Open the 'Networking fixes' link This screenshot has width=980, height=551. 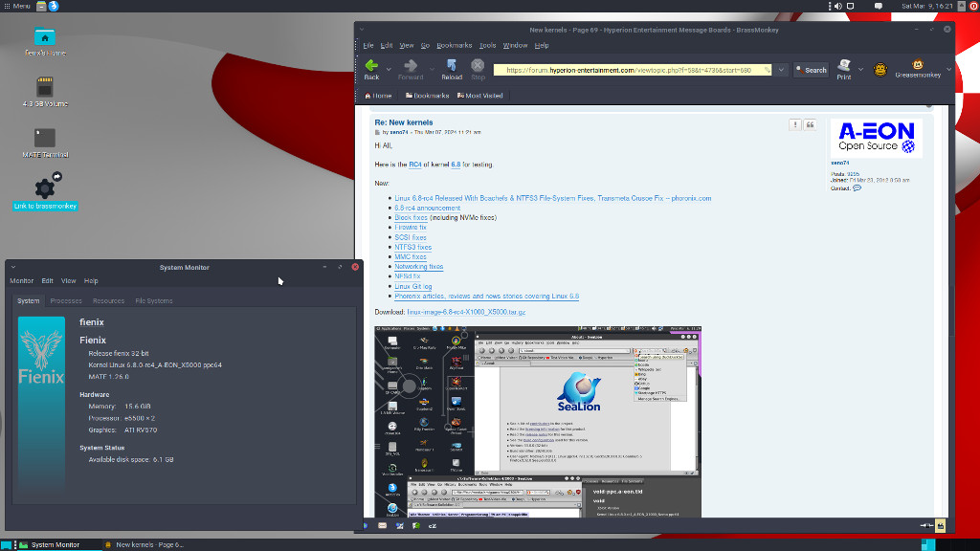click(x=419, y=267)
